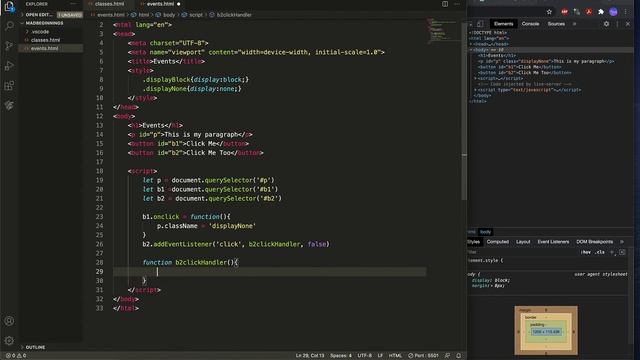Screen dimensions: 640x360
Task: Click the script breadcrumb segment
Action: point(196,15)
